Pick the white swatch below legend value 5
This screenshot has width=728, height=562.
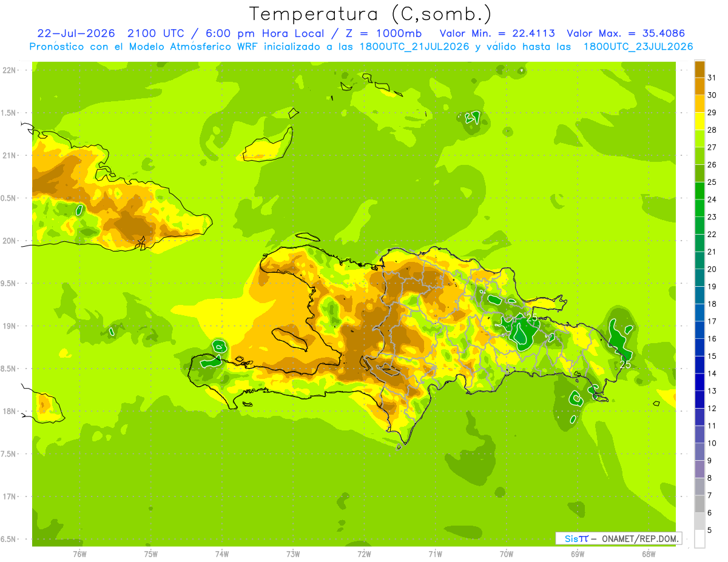pyautogui.click(x=699, y=539)
